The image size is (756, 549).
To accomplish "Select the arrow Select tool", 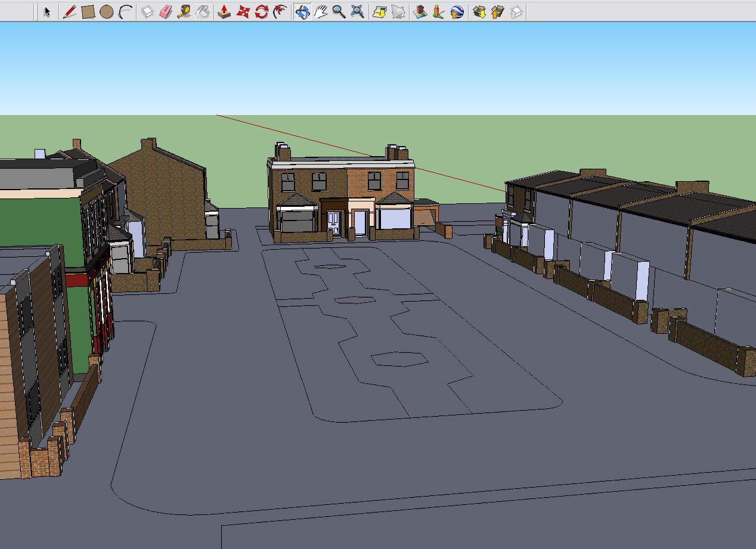I will [x=48, y=11].
